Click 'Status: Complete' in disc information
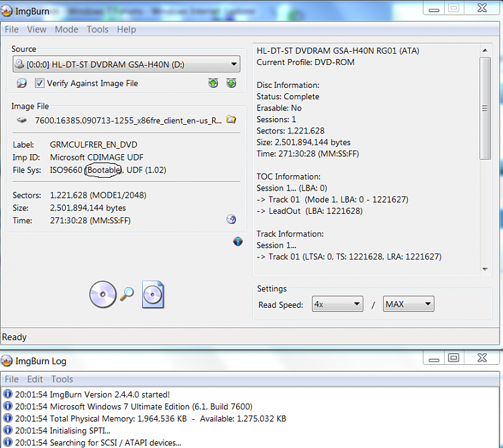 click(x=288, y=97)
